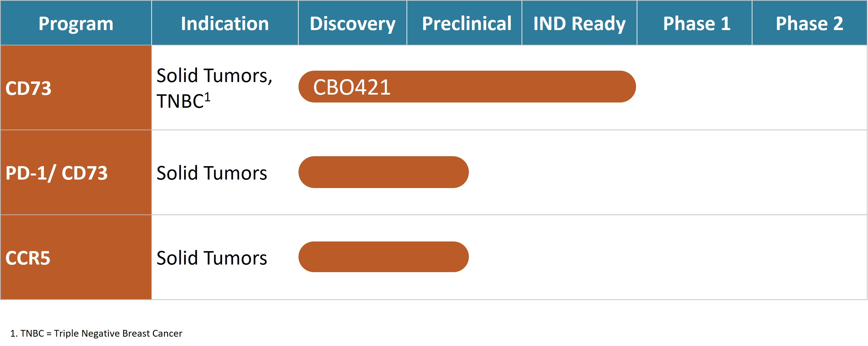Image resolution: width=868 pixels, height=346 pixels.
Task: Click the CCR5 row progress bar
Action: (x=383, y=257)
